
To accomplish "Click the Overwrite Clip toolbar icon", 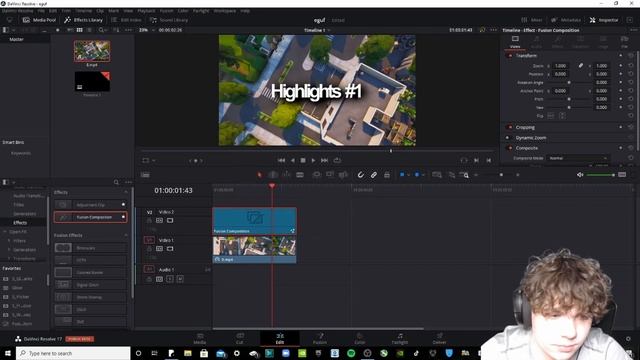I will [x=330, y=175].
